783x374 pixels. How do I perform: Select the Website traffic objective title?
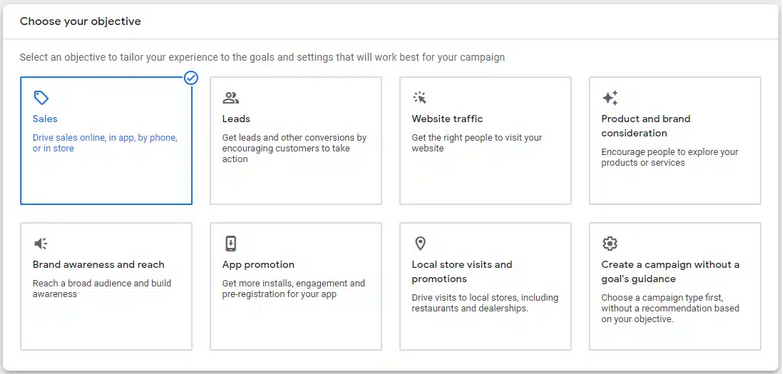pos(447,119)
